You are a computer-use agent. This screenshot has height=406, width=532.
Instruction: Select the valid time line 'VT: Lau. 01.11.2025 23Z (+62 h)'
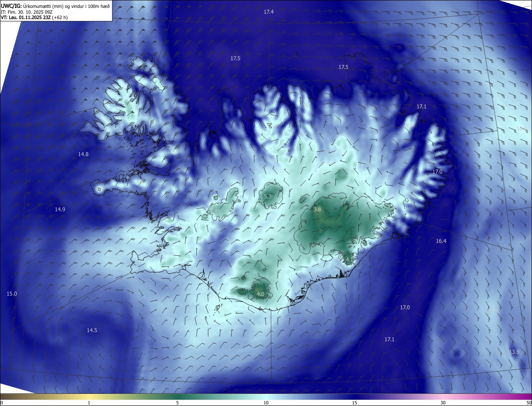tap(34, 17)
